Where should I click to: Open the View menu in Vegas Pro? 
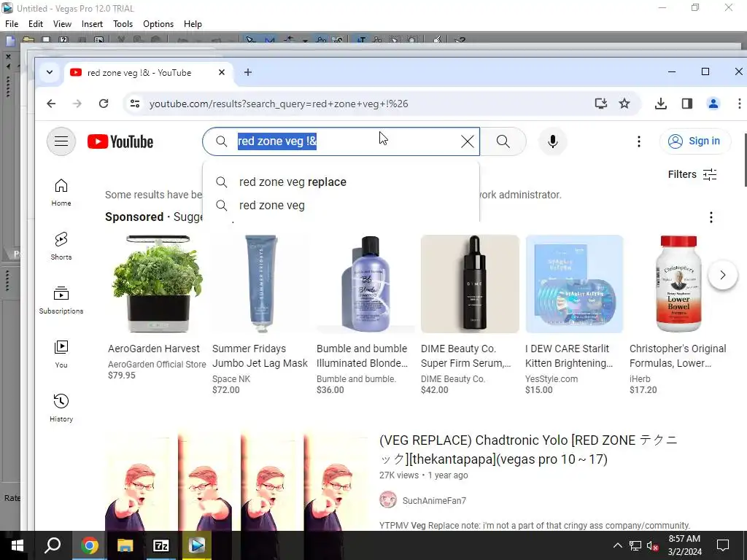pyautogui.click(x=62, y=24)
